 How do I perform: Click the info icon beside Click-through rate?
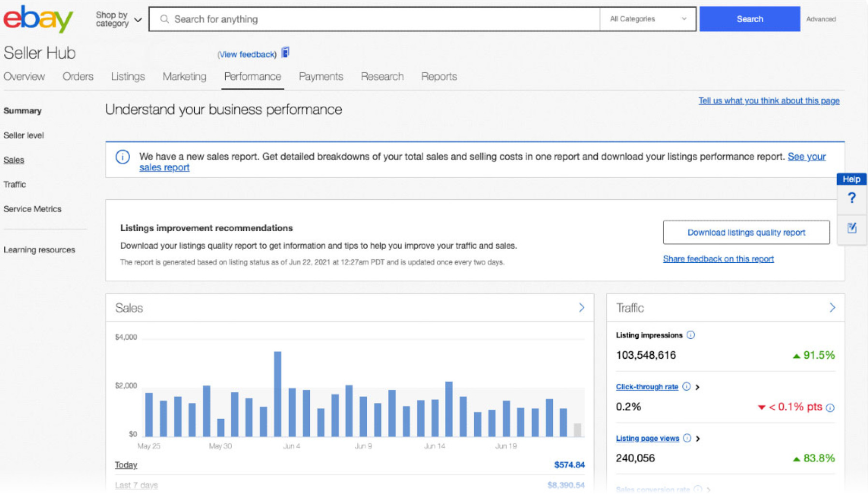click(x=686, y=387)
